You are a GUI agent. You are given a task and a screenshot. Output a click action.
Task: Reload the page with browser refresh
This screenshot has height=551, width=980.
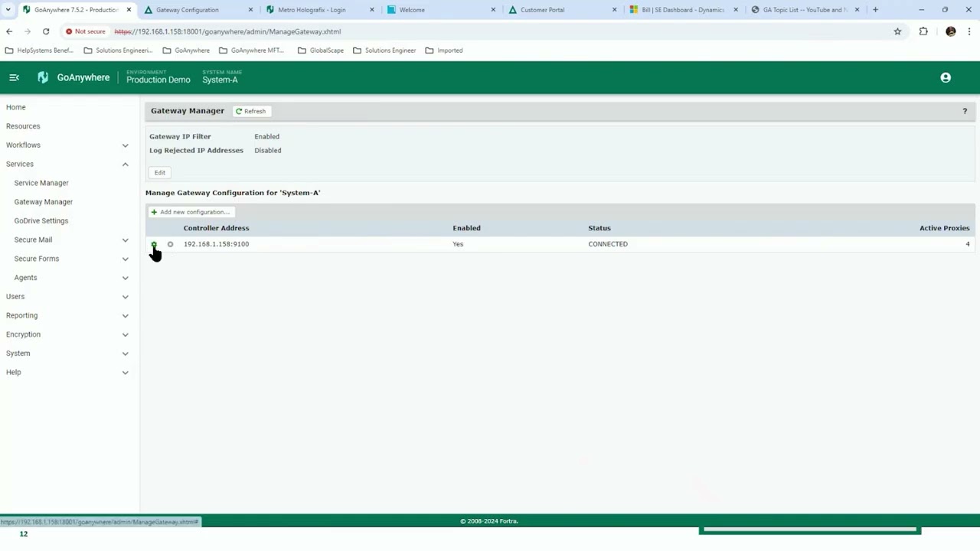(46, 31)
